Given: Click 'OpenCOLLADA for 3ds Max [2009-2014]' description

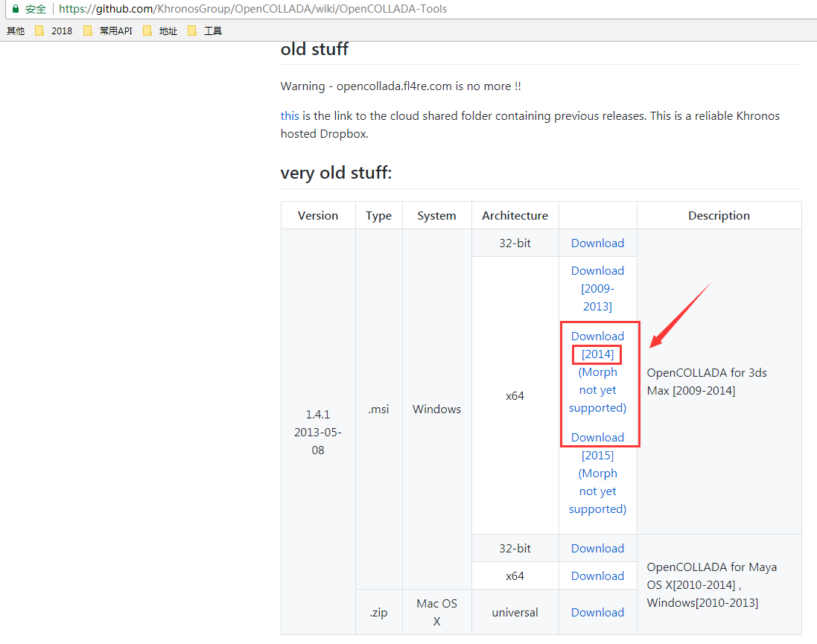Looking at the screenshot, I should click(707, 381).
